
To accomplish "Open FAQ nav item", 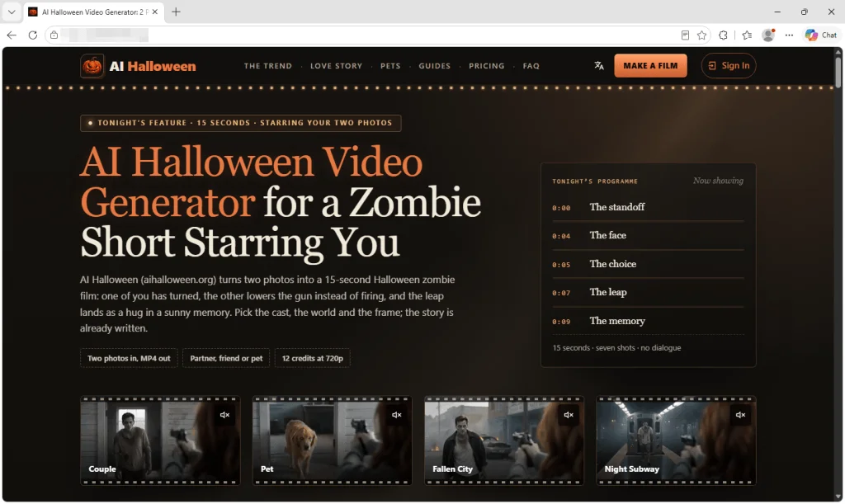I will 531,66.
